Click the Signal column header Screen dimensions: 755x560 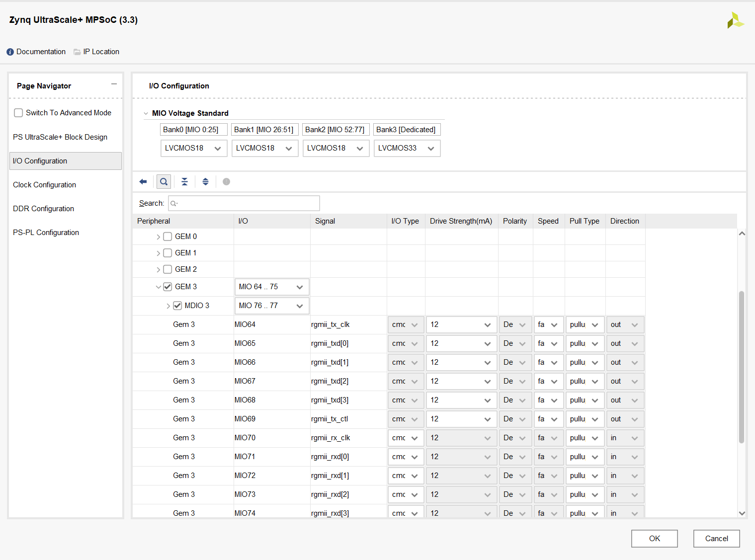[348, 221]
